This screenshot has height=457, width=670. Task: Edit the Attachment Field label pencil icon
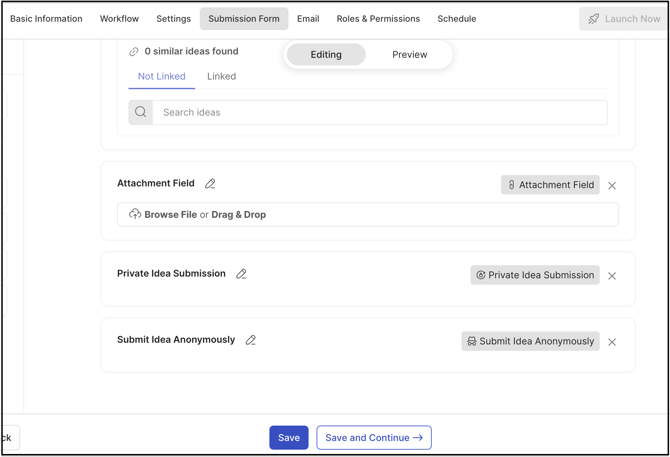tap(210, 184)
